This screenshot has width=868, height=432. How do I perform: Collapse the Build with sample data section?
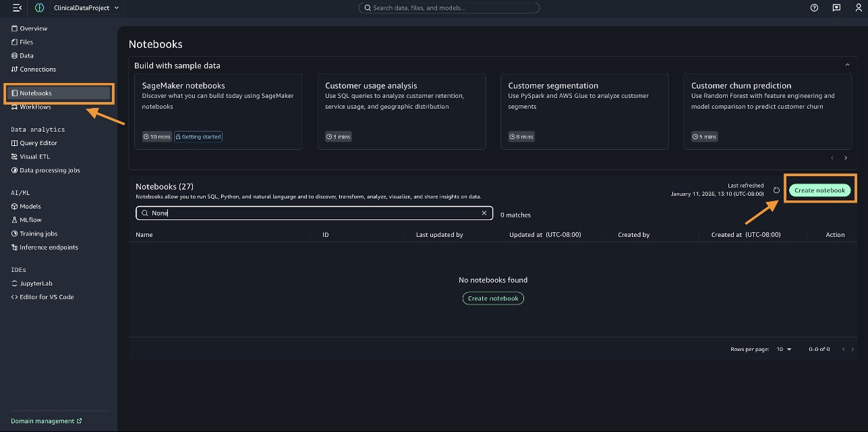(847, 65)
